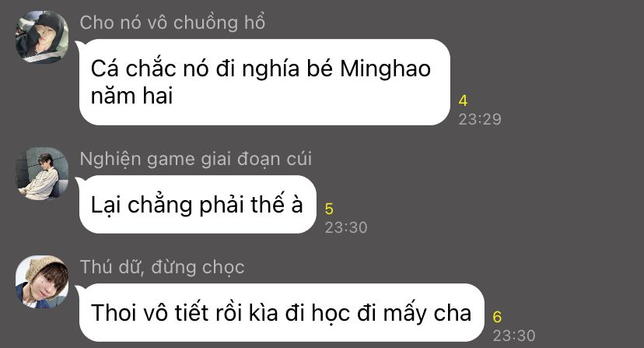Viewport: 644px width, 348px height.
Task: Click timestamp 23:30 beside Lại chẳng phải thế à
Action: click(x=346, y=227)
